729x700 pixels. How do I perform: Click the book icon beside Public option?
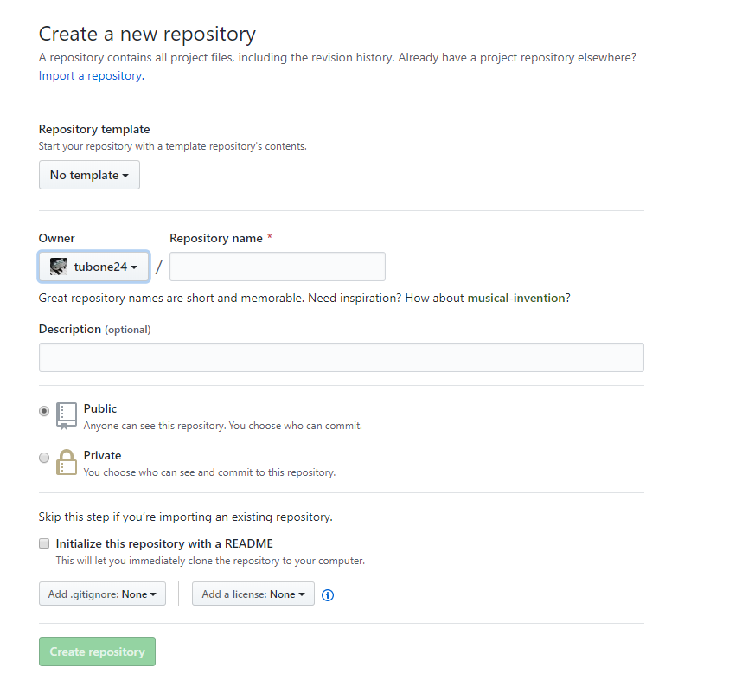(67, 414)
